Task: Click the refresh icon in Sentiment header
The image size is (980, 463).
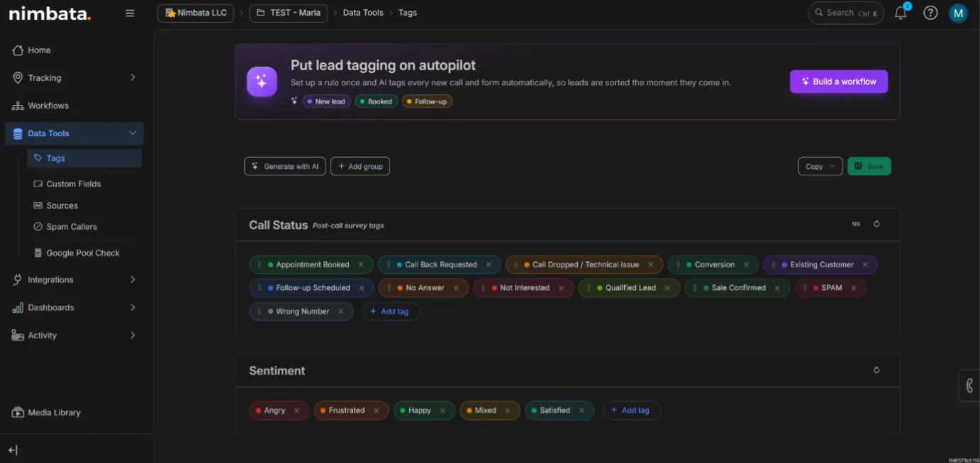Action: 876,370
